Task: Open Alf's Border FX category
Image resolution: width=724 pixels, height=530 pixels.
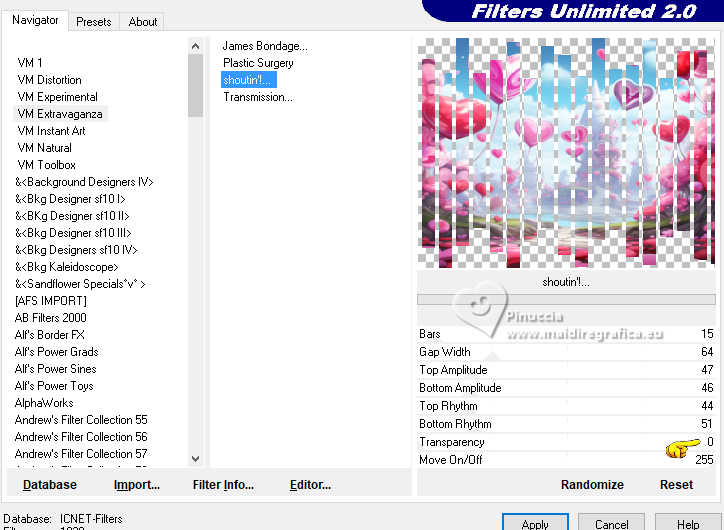Action: 49,335
